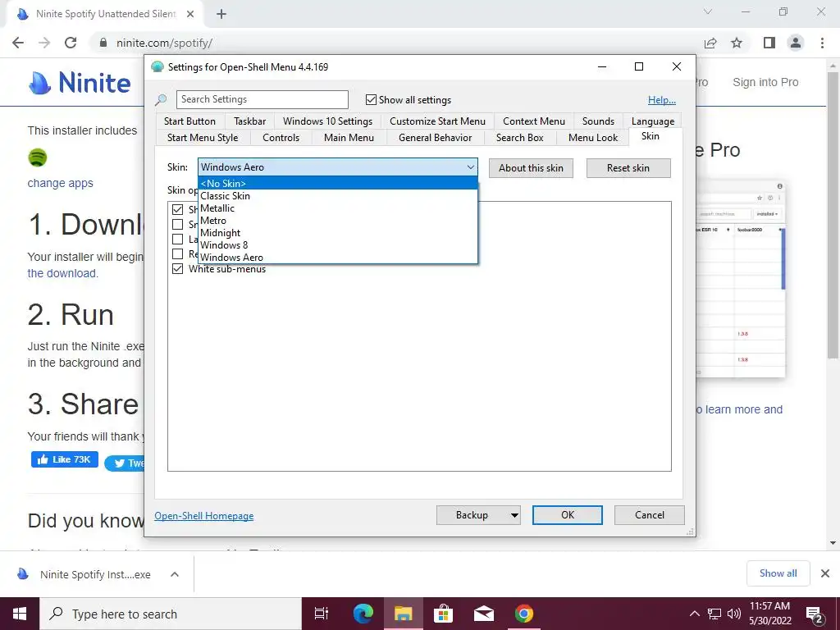Choose Windows Aero in the dropdown list

click(x=337, y=258)
